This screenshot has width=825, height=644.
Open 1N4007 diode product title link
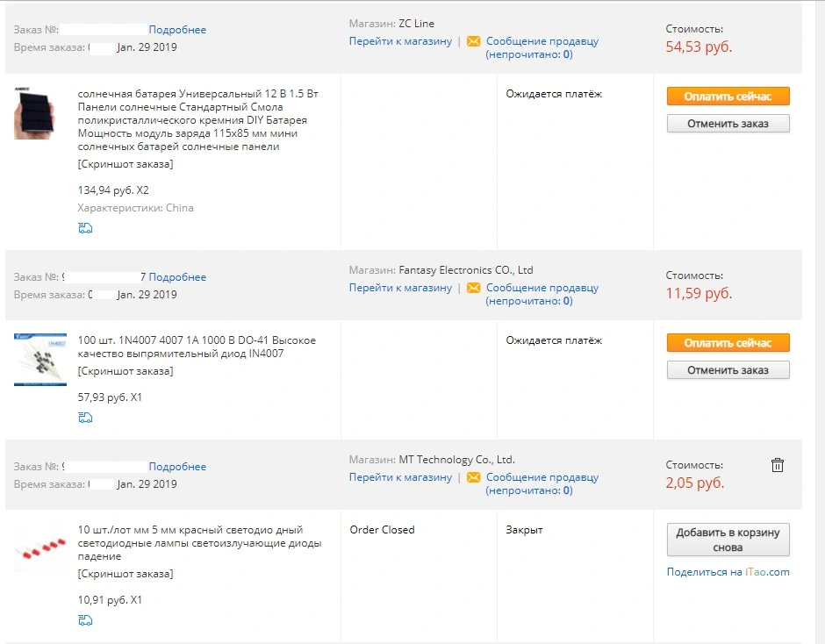click(x=197, y=347)
